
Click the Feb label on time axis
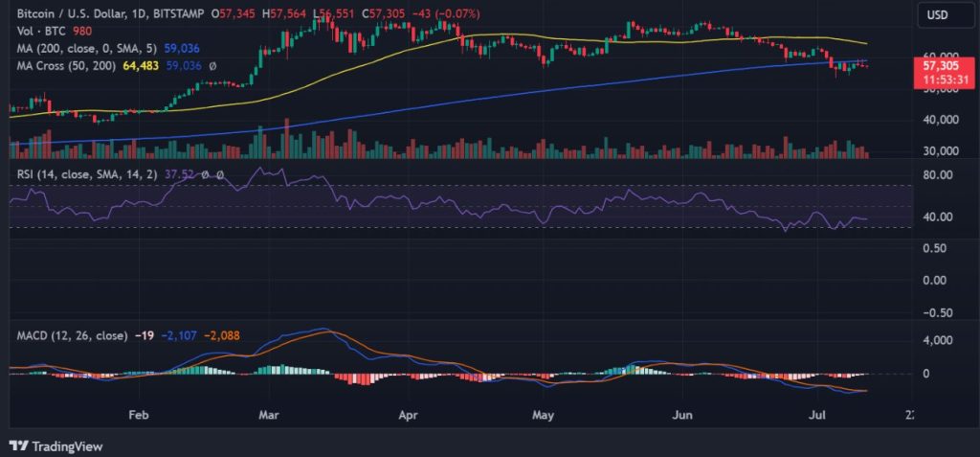pyautogui.click(x=139, y=415)
